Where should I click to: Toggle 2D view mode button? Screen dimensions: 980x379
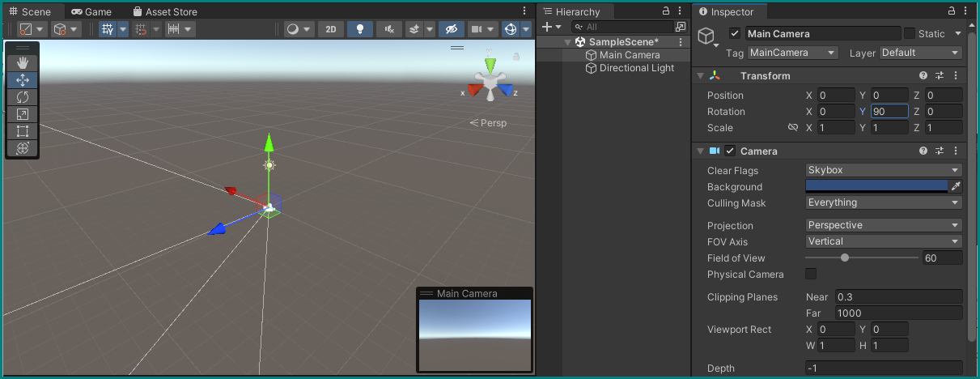click(330, 29)
